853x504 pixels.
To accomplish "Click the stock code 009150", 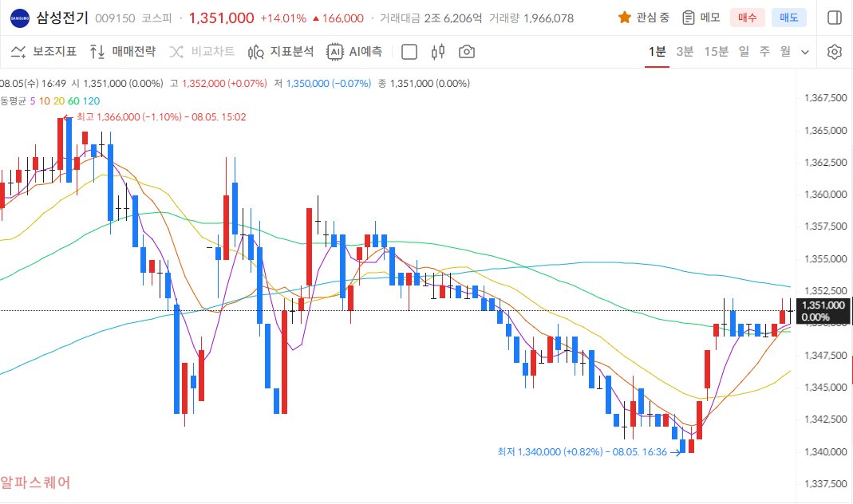I will (x=115, y=18).
